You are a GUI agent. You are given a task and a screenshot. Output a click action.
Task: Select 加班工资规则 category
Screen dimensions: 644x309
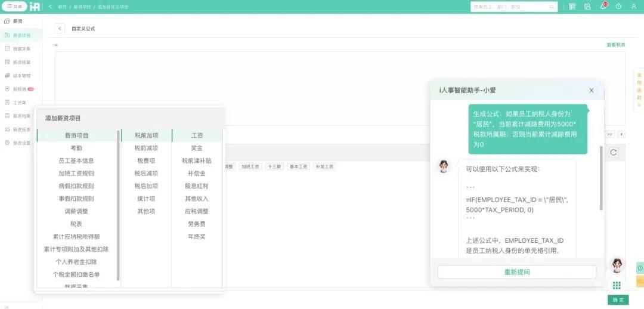pos(77,174)
